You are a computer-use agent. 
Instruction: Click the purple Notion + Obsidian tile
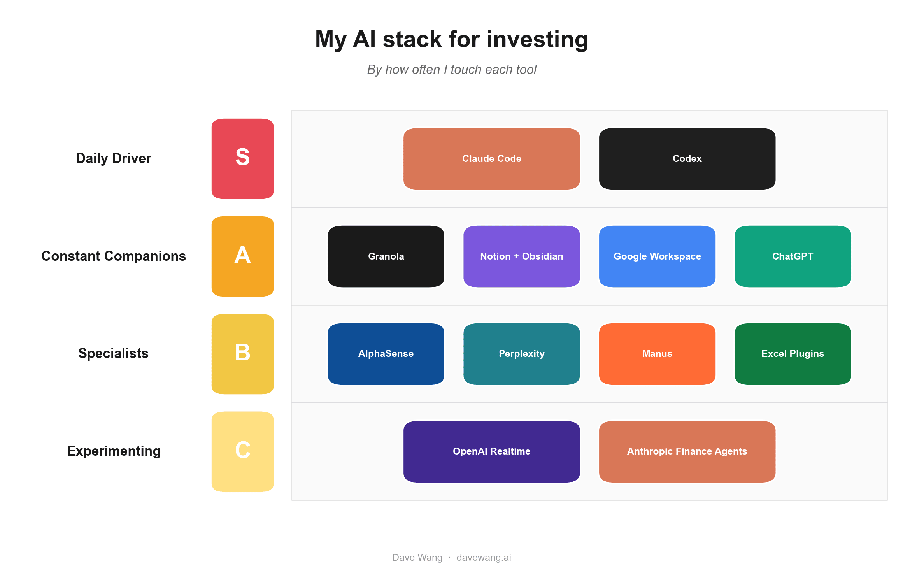pos(521,256)
